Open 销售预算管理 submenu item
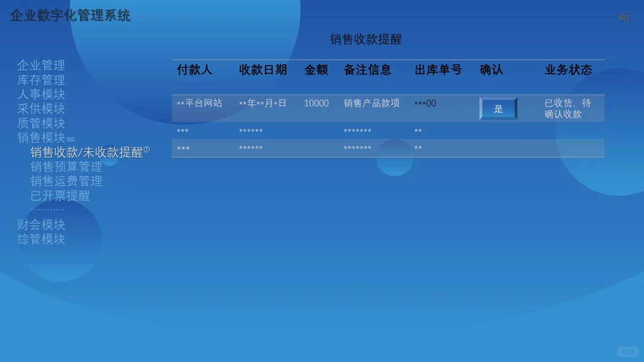 pos(66,166)
